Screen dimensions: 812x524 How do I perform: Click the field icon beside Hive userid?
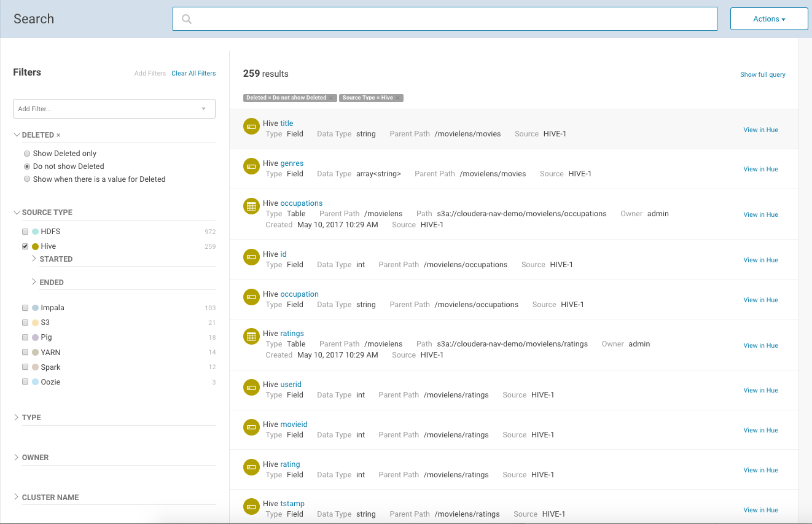pos(251,388)
